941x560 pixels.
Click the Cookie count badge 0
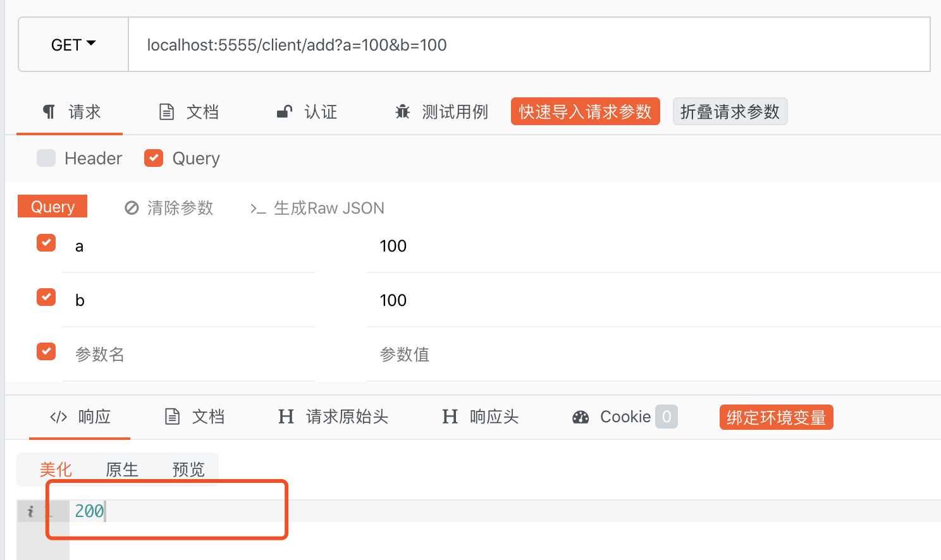click(x=667, y=417)
